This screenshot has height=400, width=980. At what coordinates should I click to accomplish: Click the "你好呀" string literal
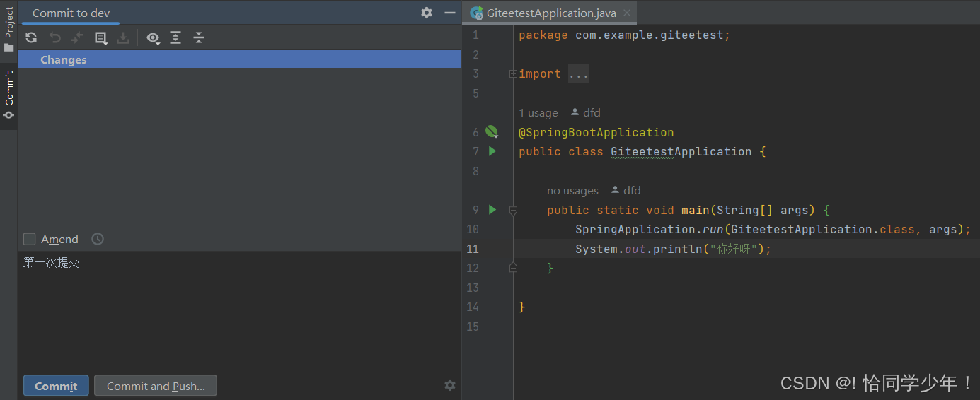click(734, 249)
